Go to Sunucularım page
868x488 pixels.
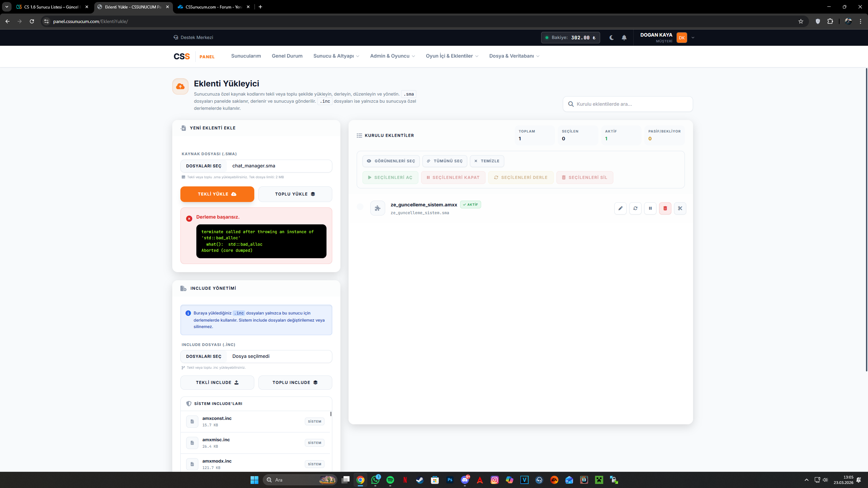pos(246,56)
